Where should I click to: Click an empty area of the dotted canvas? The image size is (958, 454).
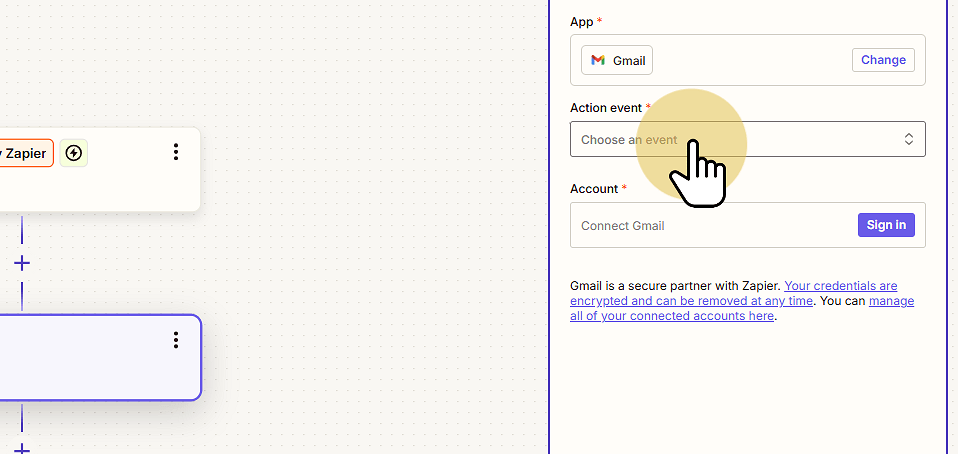[367, 244]
